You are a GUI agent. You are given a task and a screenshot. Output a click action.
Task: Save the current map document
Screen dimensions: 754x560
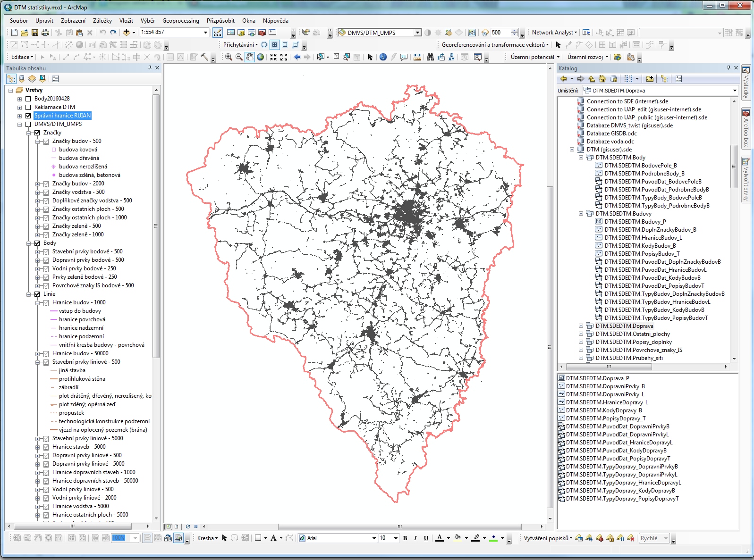click(35, 33)
